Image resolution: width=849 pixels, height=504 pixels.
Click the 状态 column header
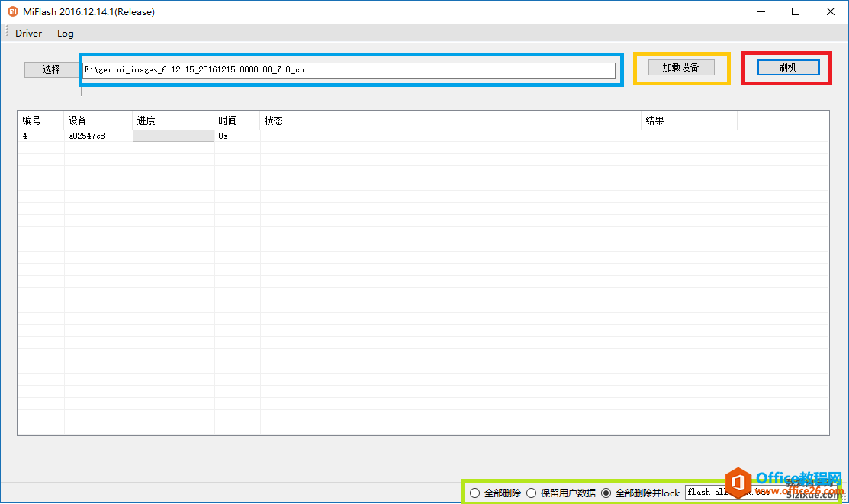pos(451,120)
